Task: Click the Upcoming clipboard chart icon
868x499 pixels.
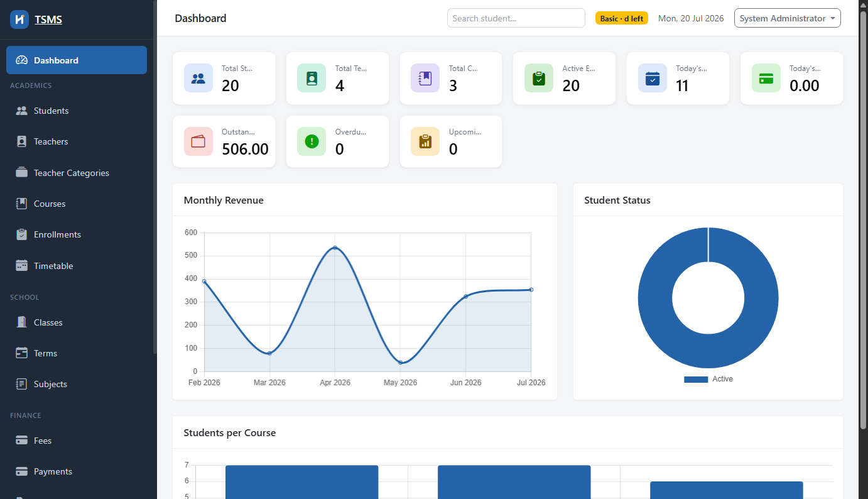Action: point(425,141)
